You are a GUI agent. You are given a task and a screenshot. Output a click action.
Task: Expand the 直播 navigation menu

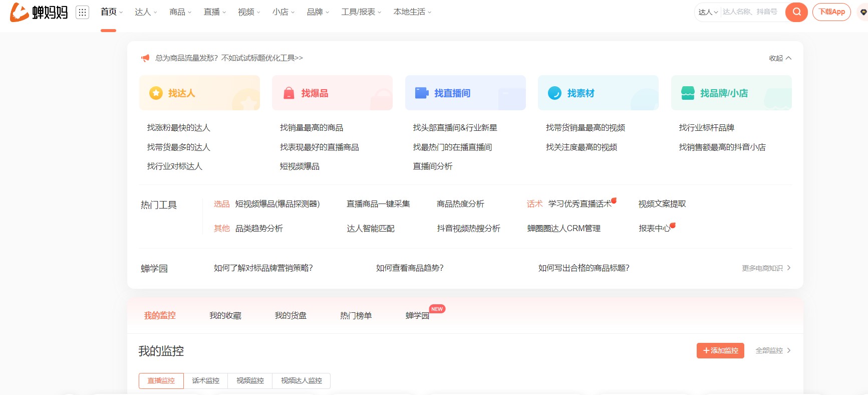215,12
